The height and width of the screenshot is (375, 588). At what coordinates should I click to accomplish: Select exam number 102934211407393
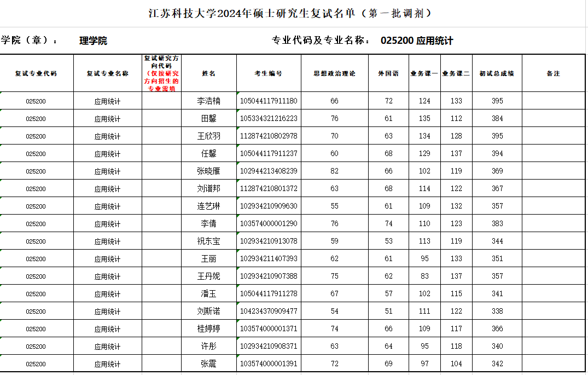269,258
